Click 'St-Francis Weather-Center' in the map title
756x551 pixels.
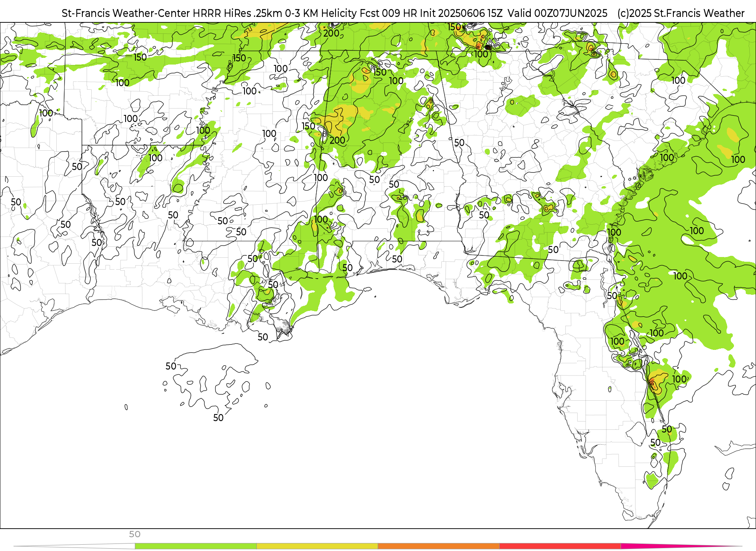pos(126,13)
